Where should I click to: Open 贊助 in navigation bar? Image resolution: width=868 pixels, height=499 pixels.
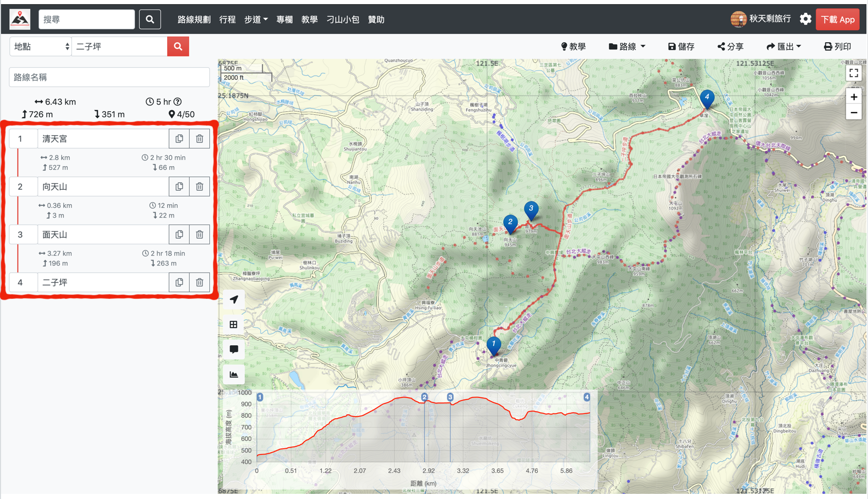coord(376,20)
